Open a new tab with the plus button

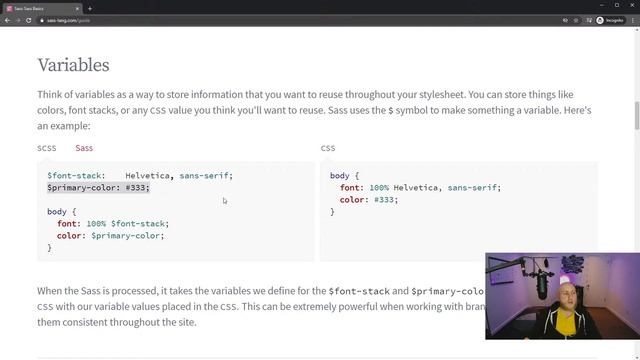coord(90,8)
